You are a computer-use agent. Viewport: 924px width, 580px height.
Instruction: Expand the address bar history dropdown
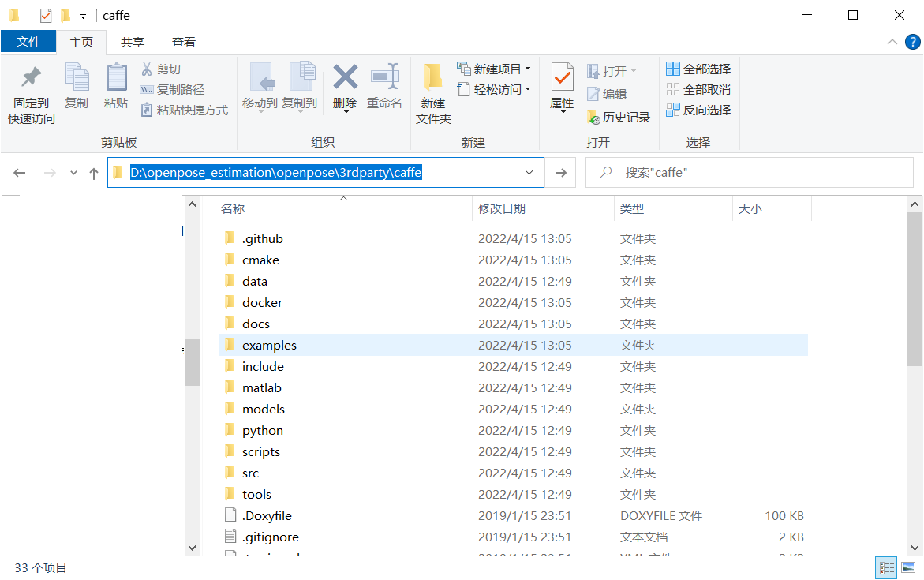529,173
